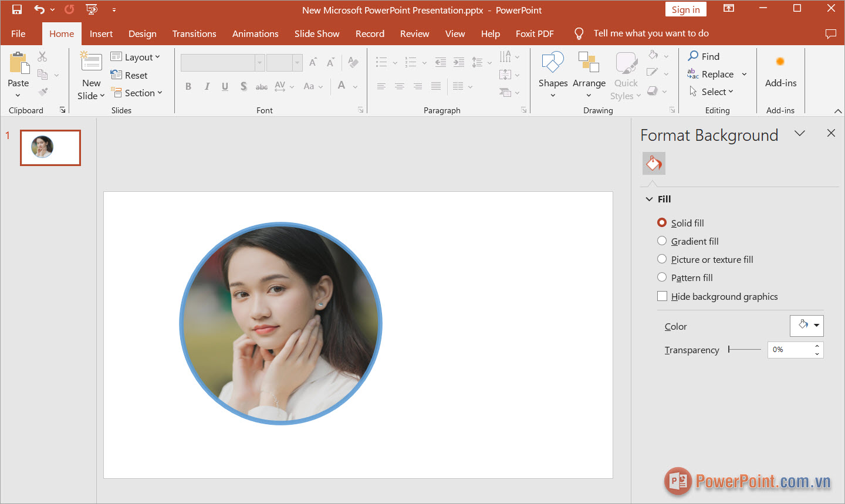This screenshot has width=845, height=504.
Task: Open the Foxit PDF tab
Action: click(535, 33)
